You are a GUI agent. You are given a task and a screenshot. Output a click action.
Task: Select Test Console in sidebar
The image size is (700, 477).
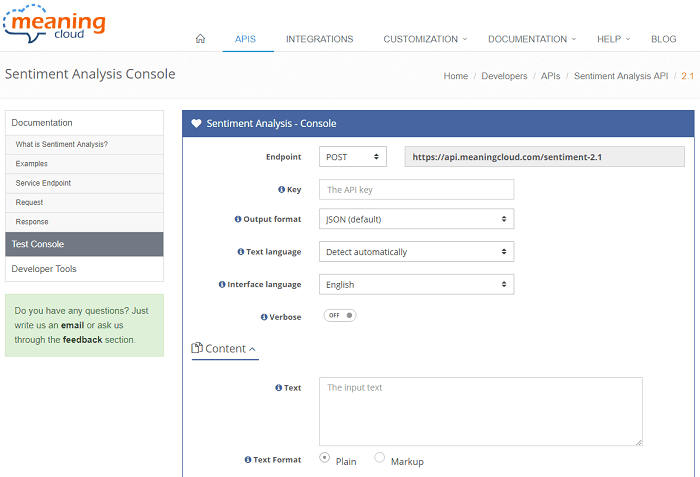84,244
